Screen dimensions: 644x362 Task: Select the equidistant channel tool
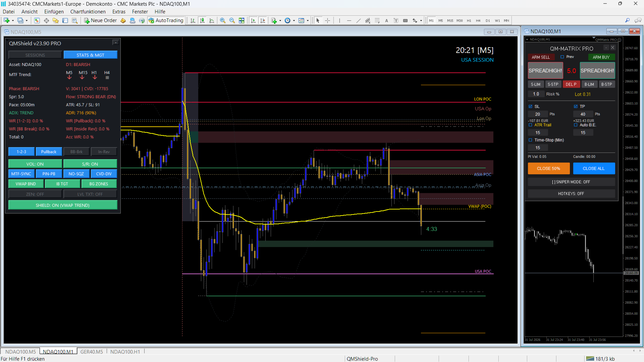[x=368, y=21]
